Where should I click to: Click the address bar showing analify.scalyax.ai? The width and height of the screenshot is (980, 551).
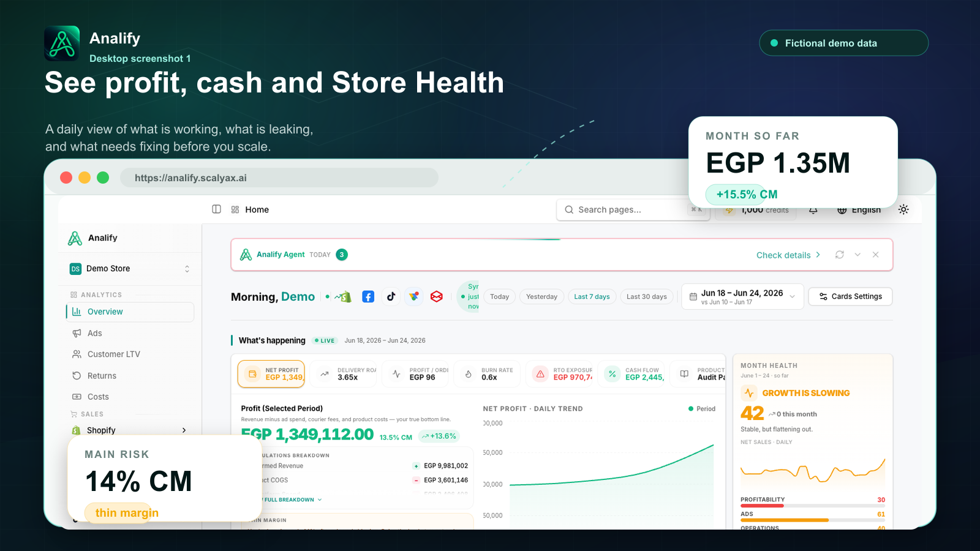tap(279, 178)
